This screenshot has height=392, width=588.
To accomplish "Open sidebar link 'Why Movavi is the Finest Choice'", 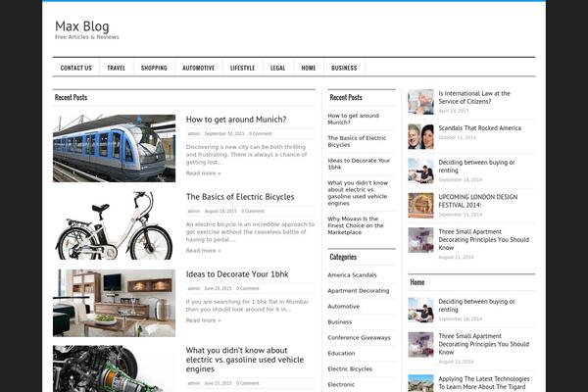I will pos(356,225).
